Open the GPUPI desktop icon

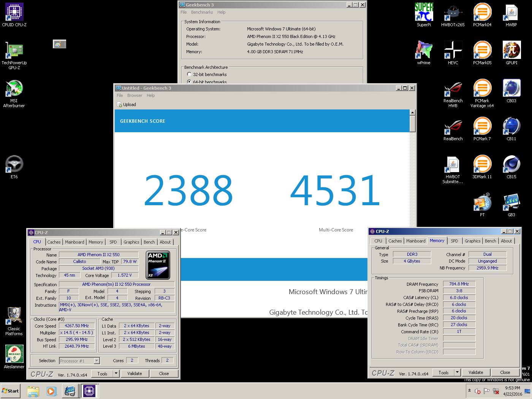[x=511, y=53]
